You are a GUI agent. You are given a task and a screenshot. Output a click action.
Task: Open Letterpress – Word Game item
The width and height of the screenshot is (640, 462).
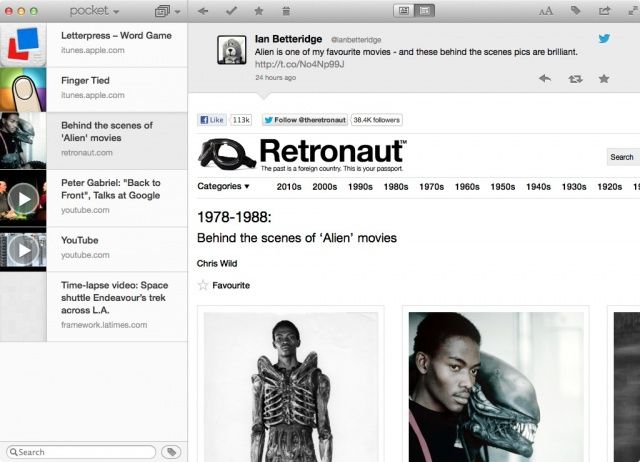tap(93, 45)
